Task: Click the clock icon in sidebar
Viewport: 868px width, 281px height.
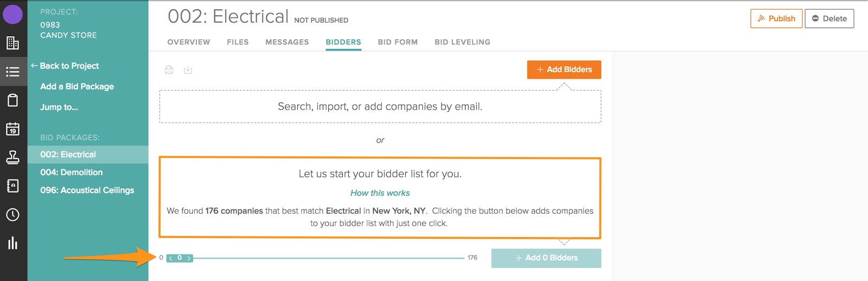Action: (x=12, y=215)
